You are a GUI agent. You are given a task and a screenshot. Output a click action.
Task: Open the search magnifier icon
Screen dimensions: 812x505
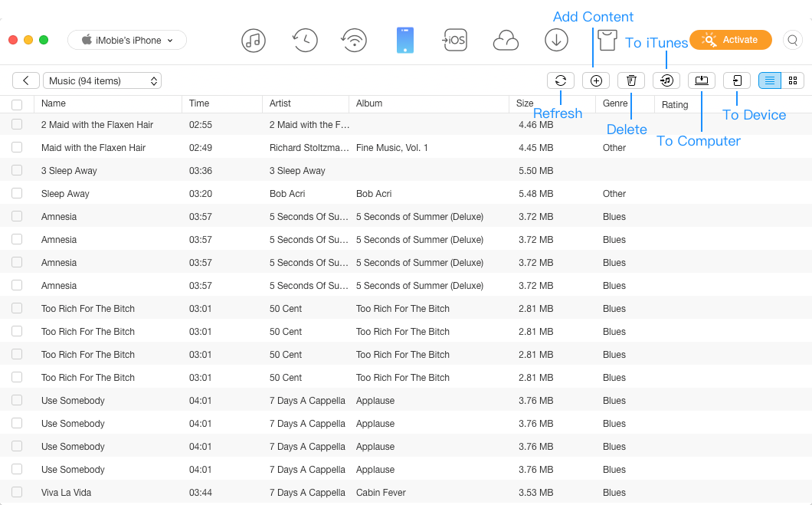(x=793, y=40)
